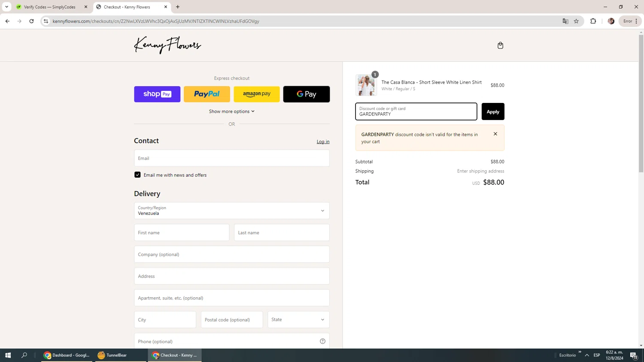644x362 pixels.
Task: Open the Log in link
Action: pyautogui.click(x=323, y=142)
